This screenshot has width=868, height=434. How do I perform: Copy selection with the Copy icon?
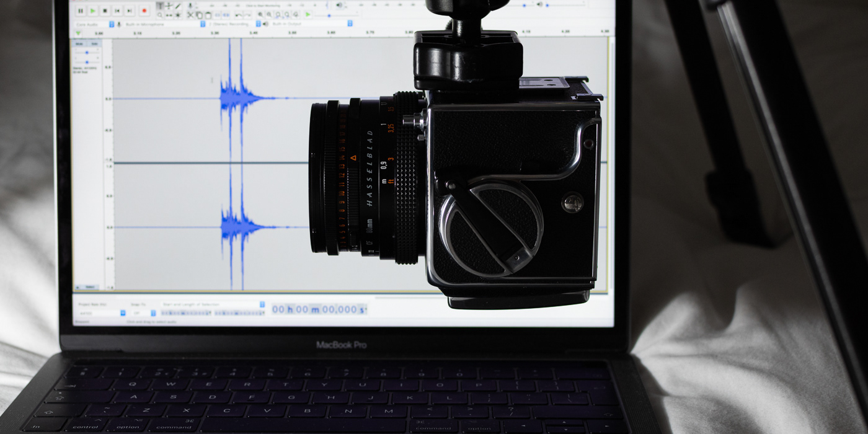pyautogui.click(x=199, y=15)
